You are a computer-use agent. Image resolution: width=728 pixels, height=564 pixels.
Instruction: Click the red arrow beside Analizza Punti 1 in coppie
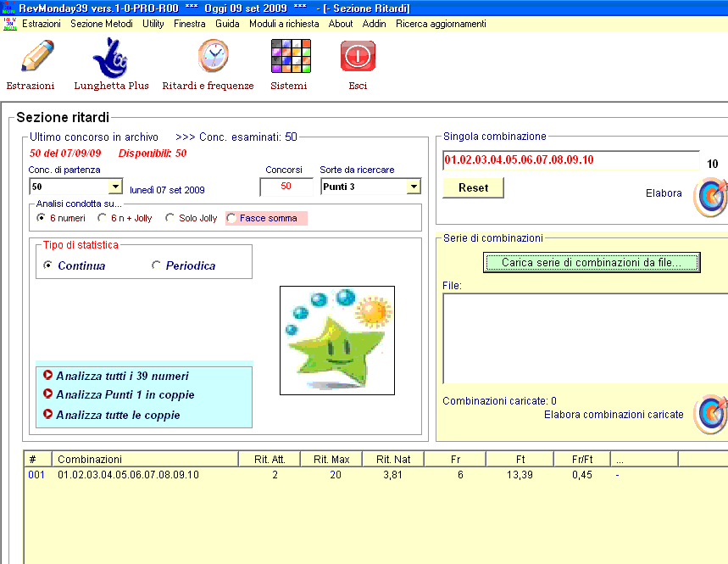(x=47, y=394)
